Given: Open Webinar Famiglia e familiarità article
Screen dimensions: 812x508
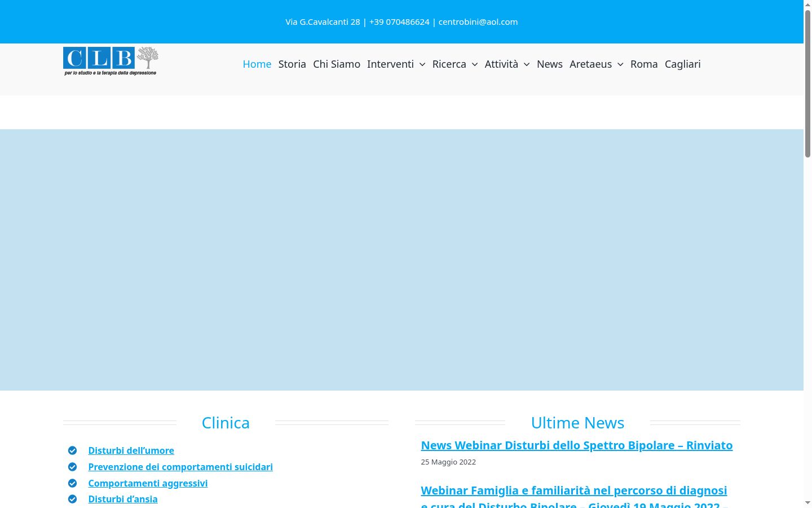Looking at the screenshot, I should [574, 497].
